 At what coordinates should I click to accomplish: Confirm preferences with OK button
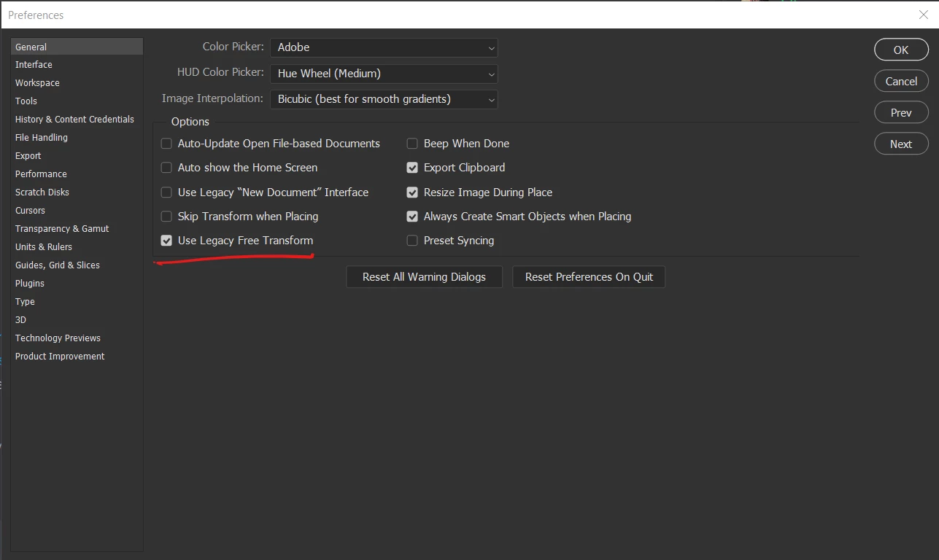point(901,50)
